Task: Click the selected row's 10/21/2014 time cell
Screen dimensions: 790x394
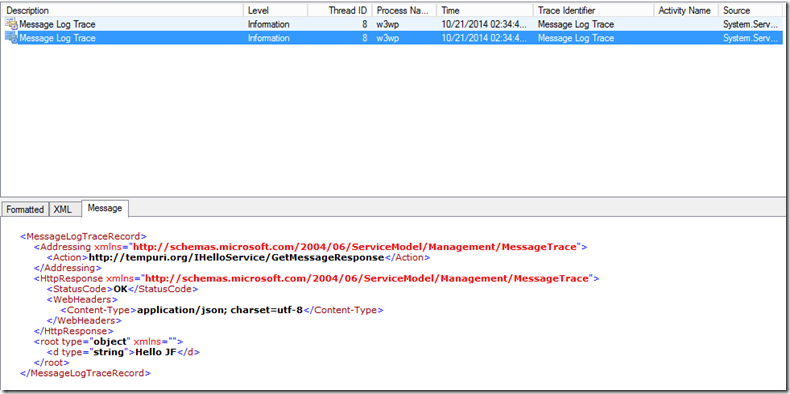Action: 484,38
